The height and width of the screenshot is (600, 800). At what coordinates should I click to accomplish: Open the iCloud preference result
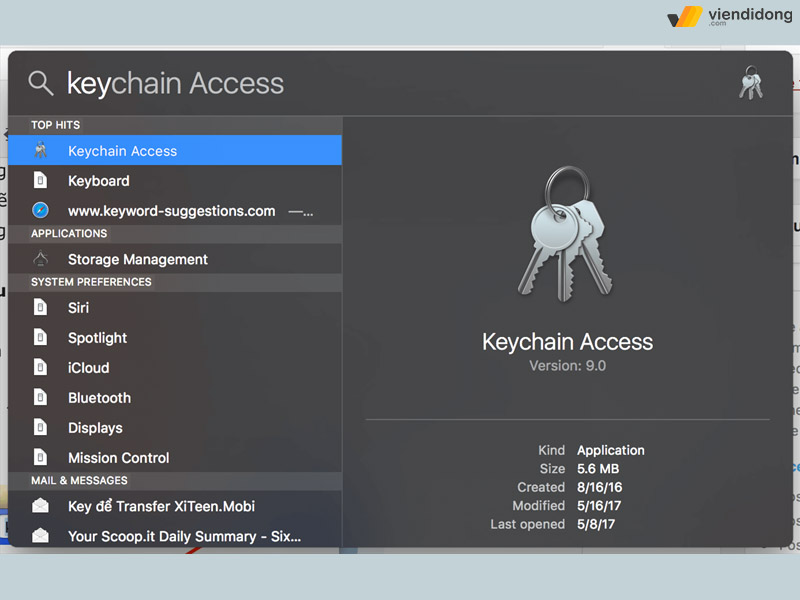coord(175,368)
